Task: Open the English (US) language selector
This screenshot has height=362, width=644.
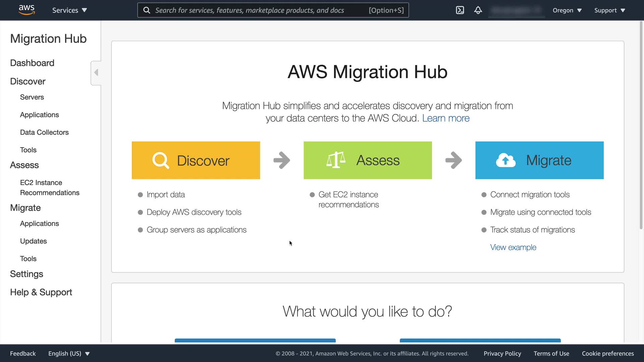Action: (x=69, y=353)
